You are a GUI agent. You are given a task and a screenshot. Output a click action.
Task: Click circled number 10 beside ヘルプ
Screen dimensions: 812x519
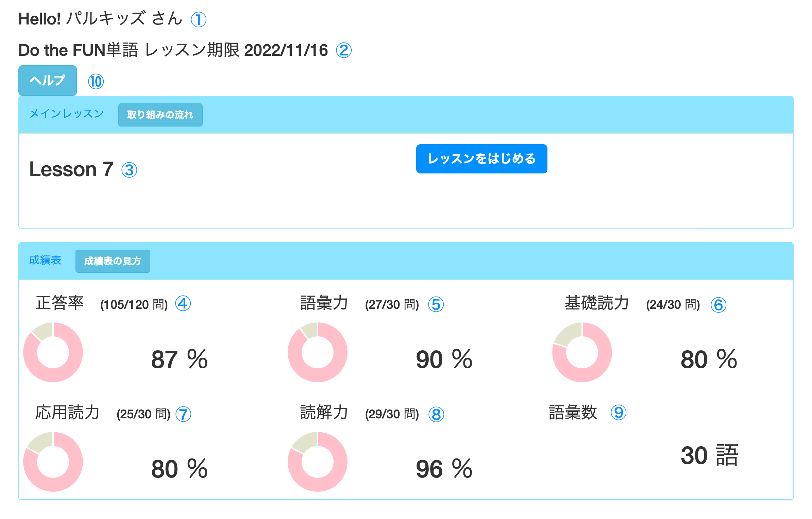click(x=96, y=82)
